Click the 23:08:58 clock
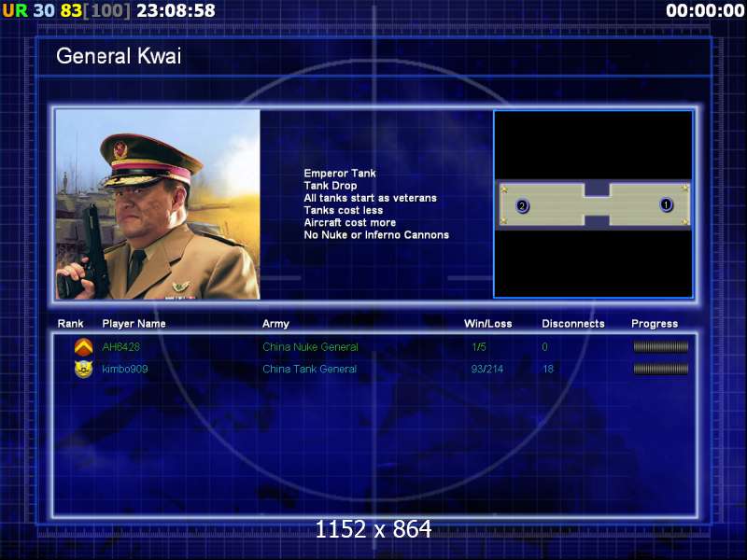Image resolution: width=747 pixels, height=560 pixels. click(x=176, y=10)
